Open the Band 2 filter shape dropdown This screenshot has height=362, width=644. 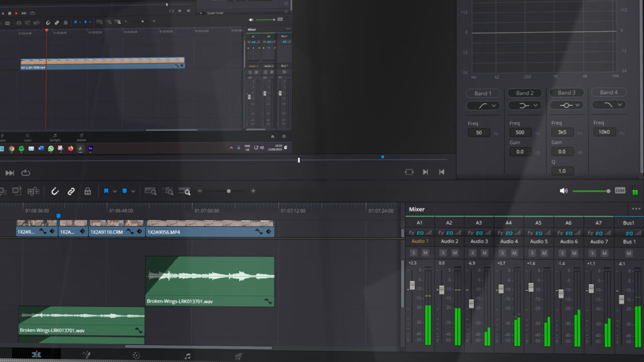[x=525, y=105]
